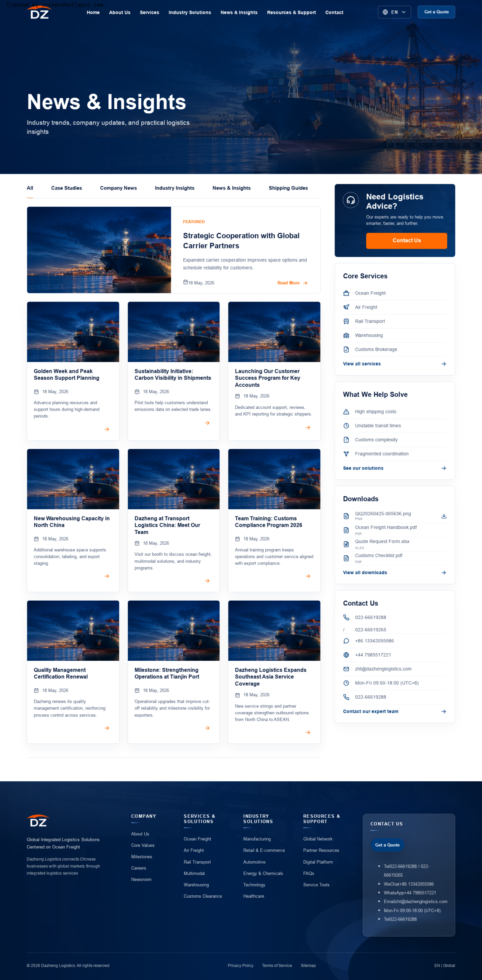Click the Get a Quote header button
The width and height of the screenshot is (482, 980).
436,12
